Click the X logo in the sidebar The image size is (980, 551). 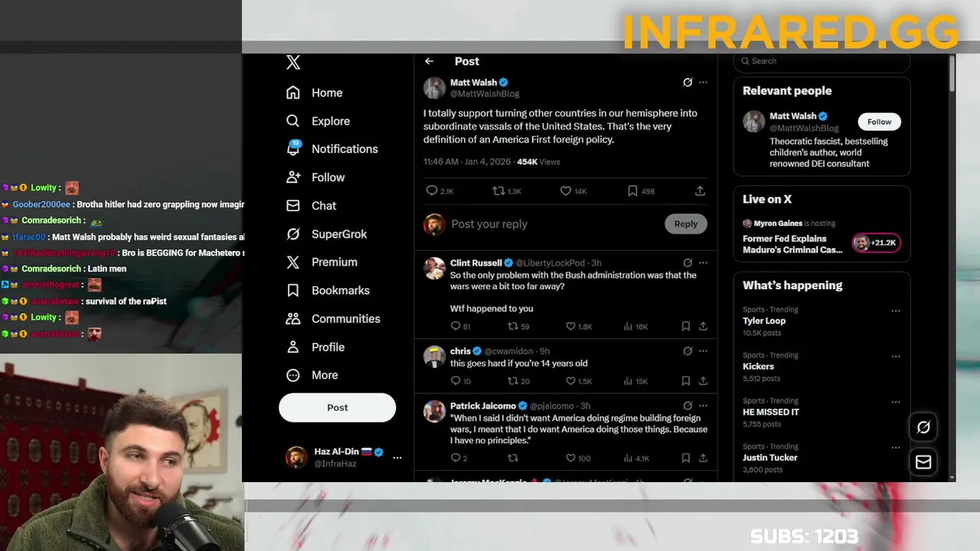[293, 63]
